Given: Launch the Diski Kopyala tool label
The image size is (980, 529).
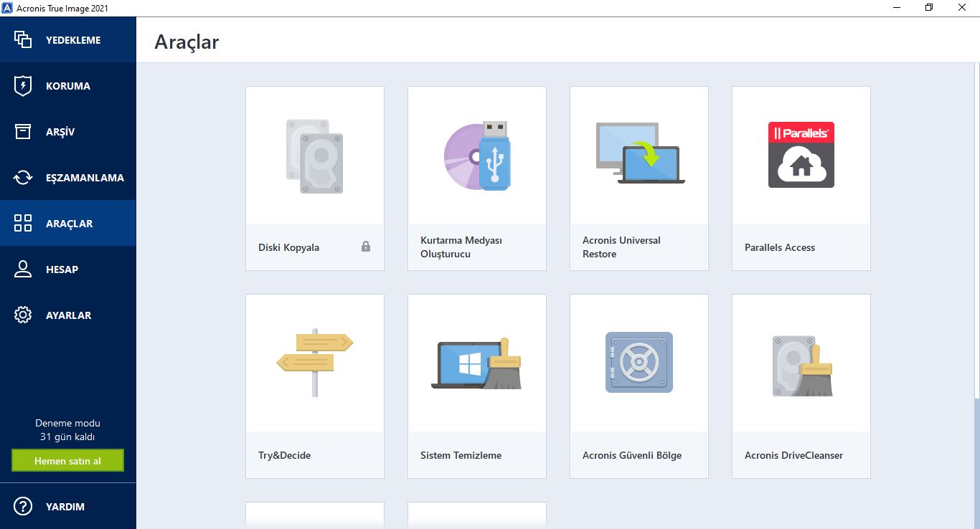Looking at the screenshot, I should tap(288, 247).
